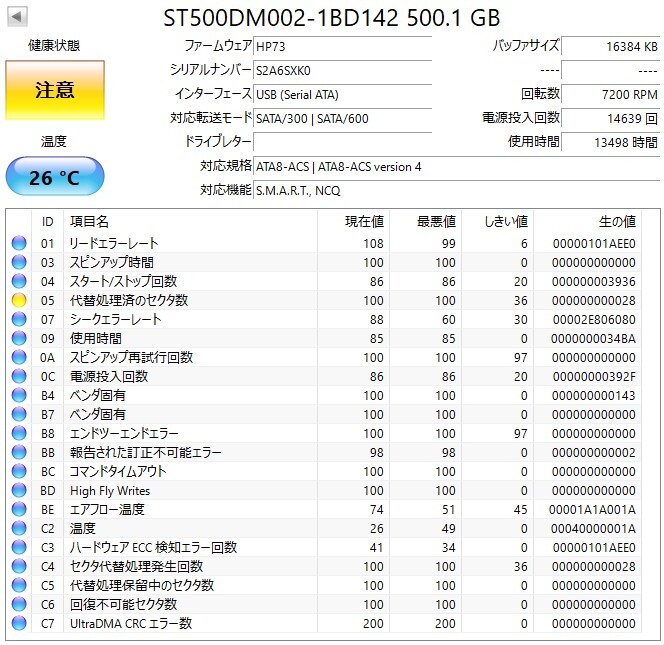Click the 健康状態 label
664x645 pixels.
tap(54, 45)
